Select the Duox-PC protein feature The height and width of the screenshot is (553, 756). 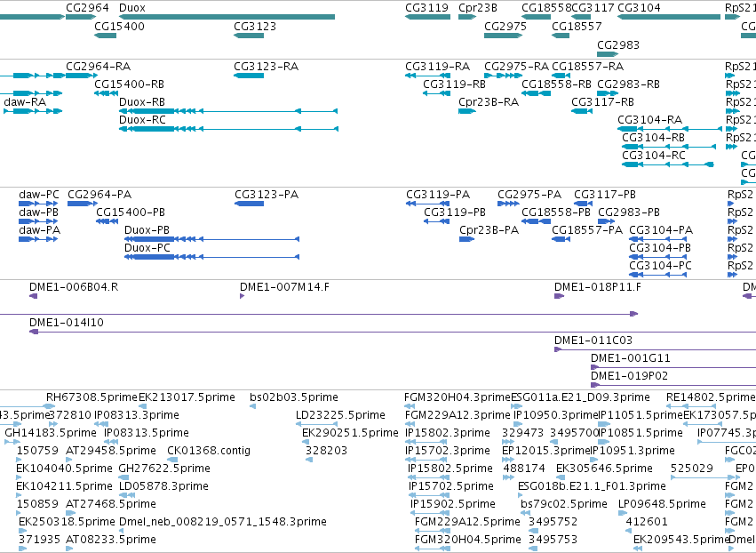point(212,257)
